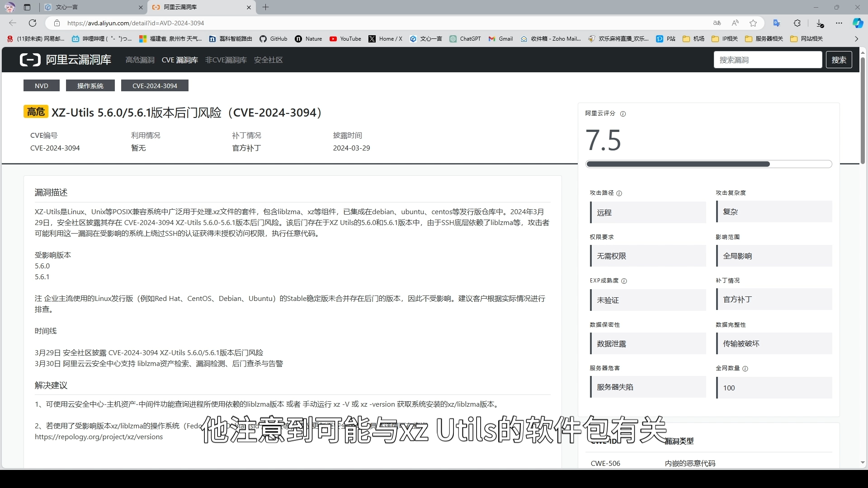Expand bookmarks bar overflow chevron
The image size is (868, 488).
pyautogui.click(x=856, y=39)
